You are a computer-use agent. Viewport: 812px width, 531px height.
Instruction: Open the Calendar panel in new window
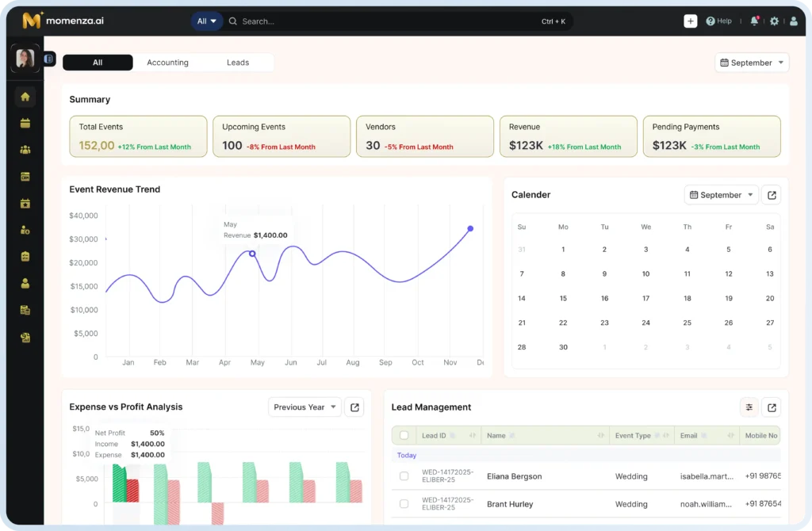(772, 195)
